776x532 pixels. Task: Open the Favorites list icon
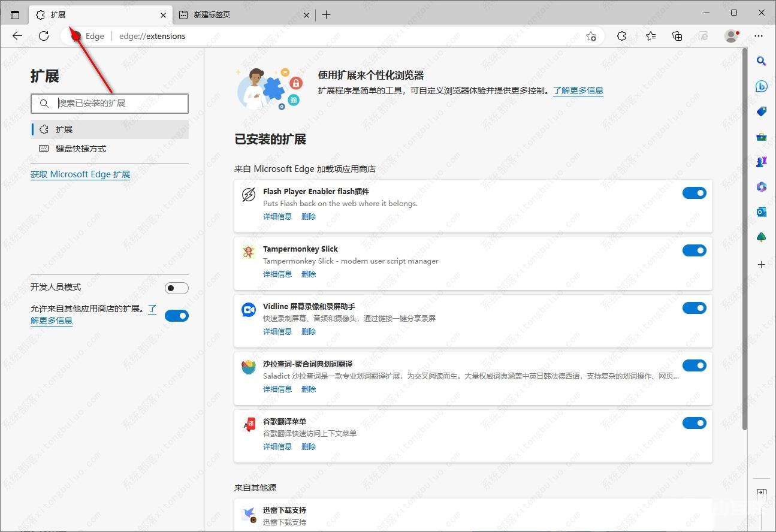point(651,36)
